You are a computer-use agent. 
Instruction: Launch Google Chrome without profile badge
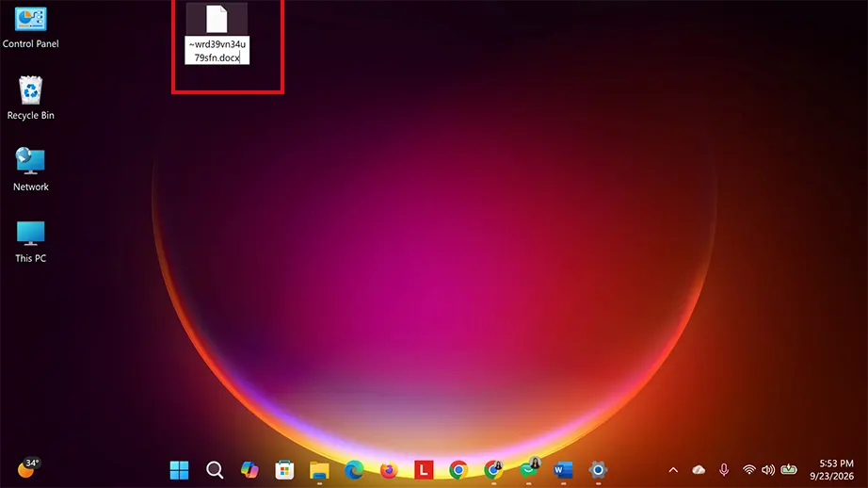pyautogui.click(x=458, y=470)
